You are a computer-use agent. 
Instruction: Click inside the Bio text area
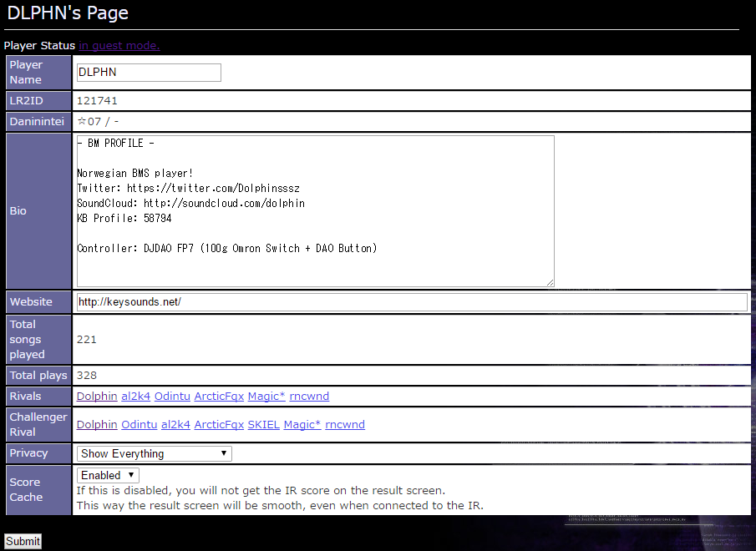pyautogui.click(x=315, y=210)
